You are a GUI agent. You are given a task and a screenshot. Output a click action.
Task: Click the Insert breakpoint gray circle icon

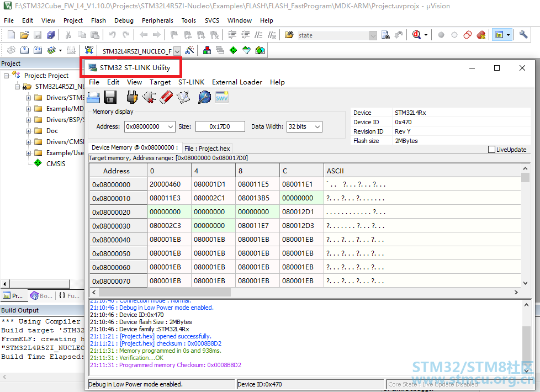441,35
